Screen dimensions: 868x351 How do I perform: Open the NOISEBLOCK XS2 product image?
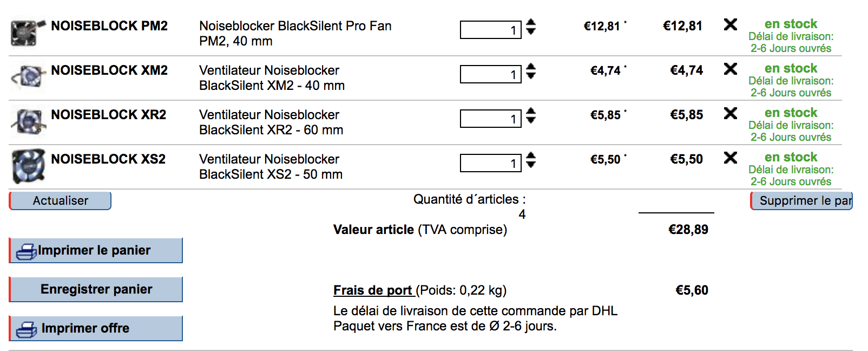(x=28, y=166)
